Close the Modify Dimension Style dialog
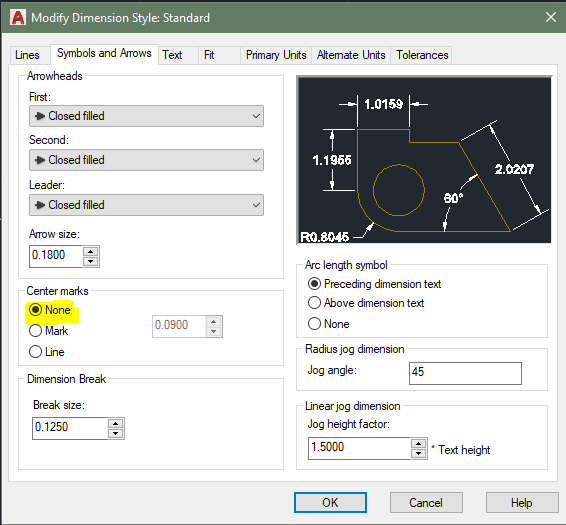 tap(550, 17)
